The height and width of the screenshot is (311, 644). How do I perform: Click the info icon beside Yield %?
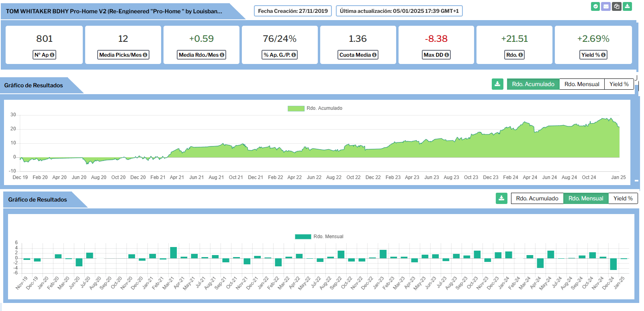click(x=603, y=55)
